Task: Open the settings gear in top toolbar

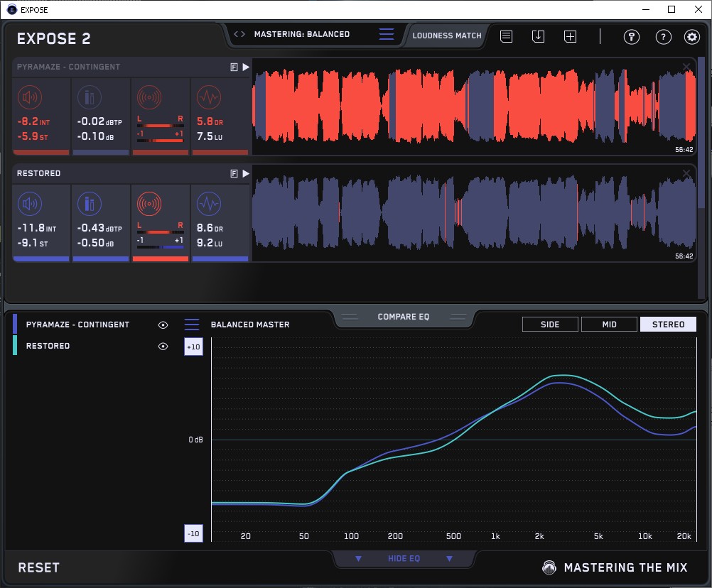Action: 691,37
